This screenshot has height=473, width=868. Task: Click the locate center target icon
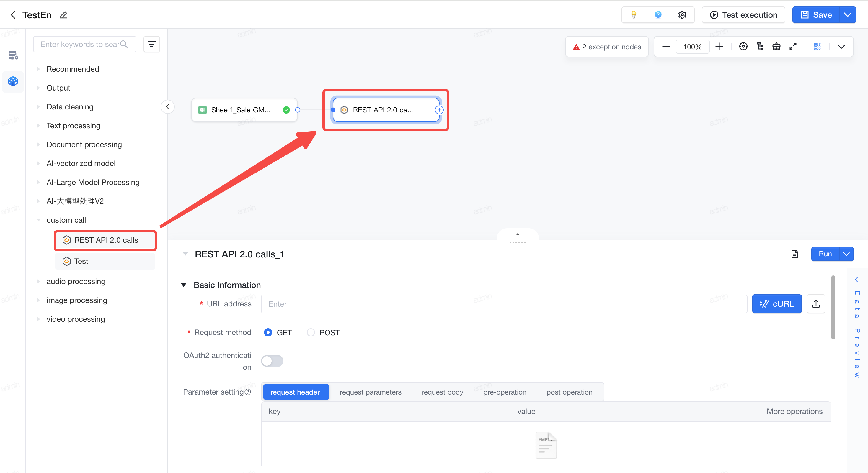[743, 47]
